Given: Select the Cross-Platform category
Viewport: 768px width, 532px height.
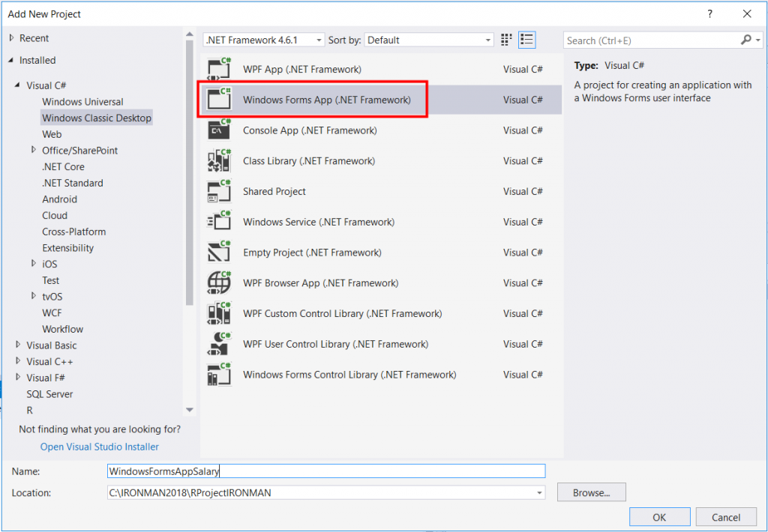Looking at the screenshot, I should coord(74,232).
